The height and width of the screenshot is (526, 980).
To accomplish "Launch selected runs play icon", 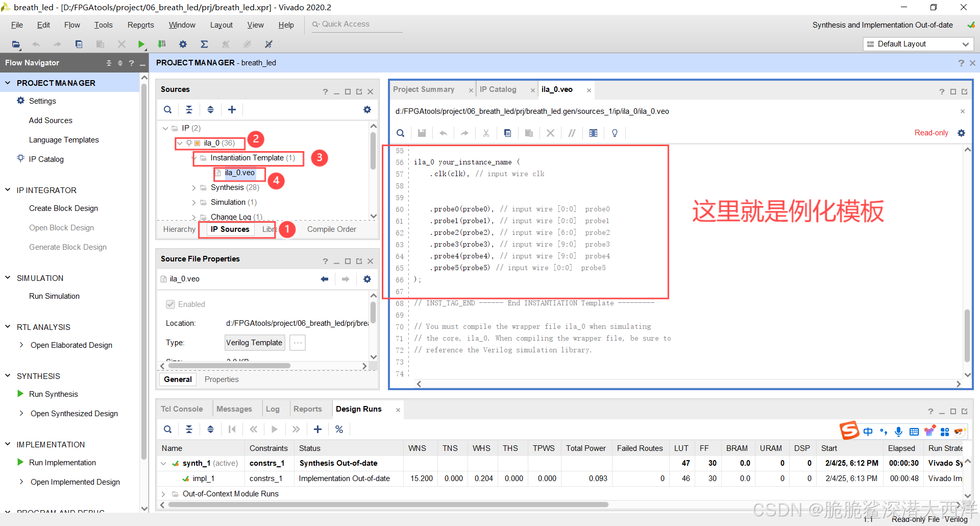I will pos(275,429).
